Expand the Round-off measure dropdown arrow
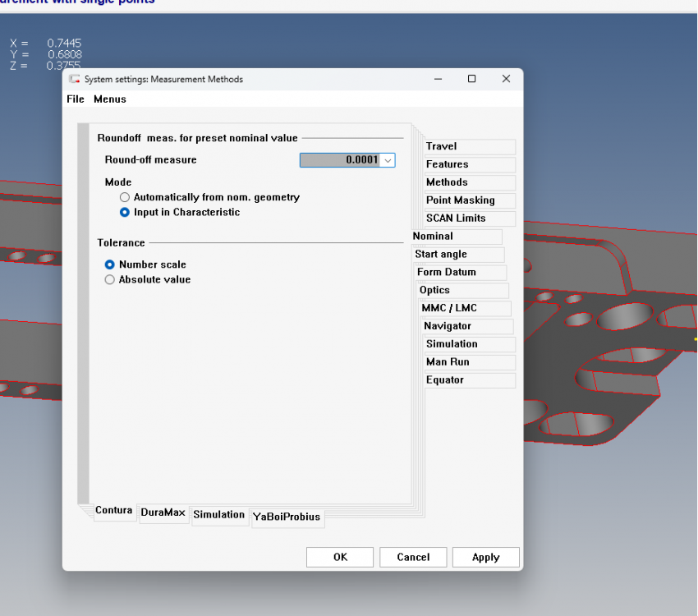Screen dimensions: 698x616 [x=388, y=160]
